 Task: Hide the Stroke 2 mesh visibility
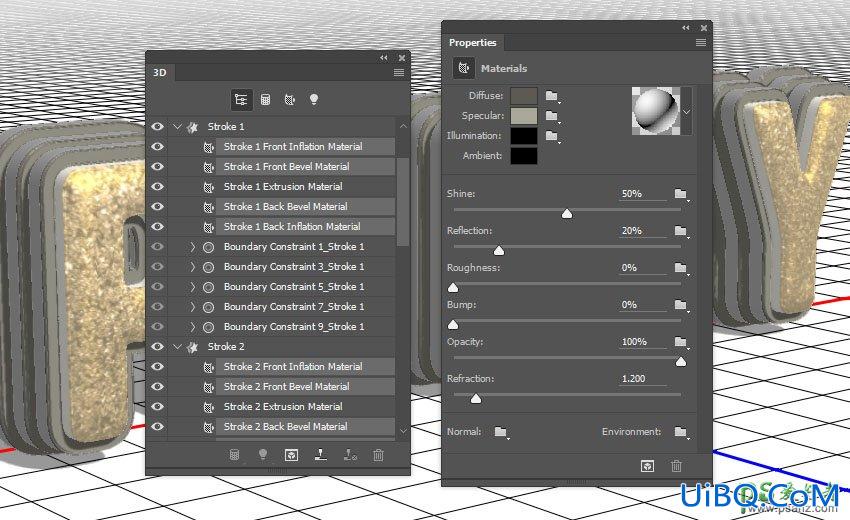(x=157, y=346)
